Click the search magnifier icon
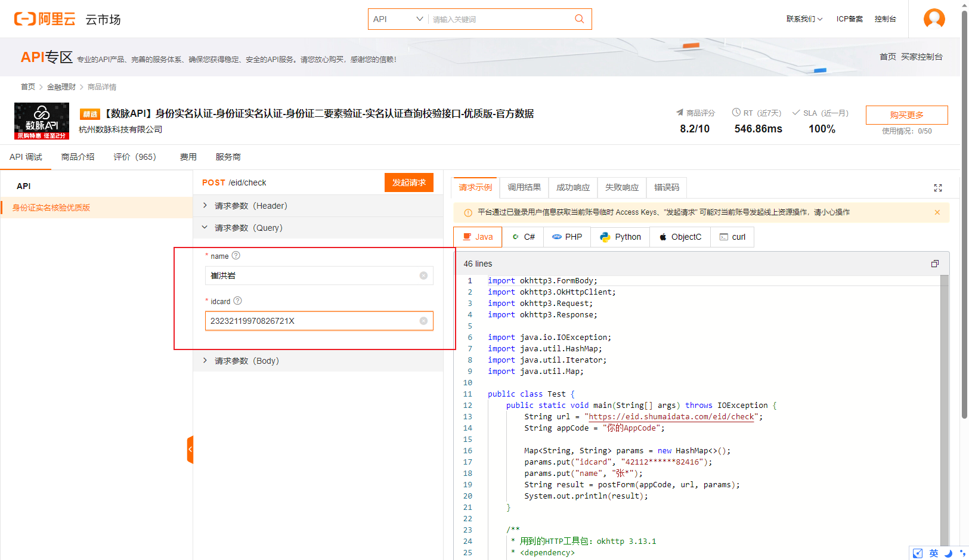Viewport: 969px width, 560px height. point(579,19)
